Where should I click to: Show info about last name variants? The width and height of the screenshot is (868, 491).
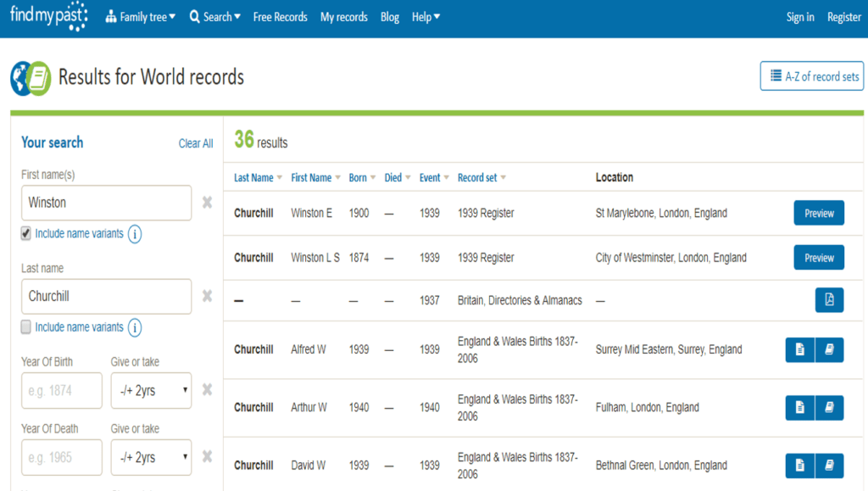pyautogui.click(x=135, y=327)
